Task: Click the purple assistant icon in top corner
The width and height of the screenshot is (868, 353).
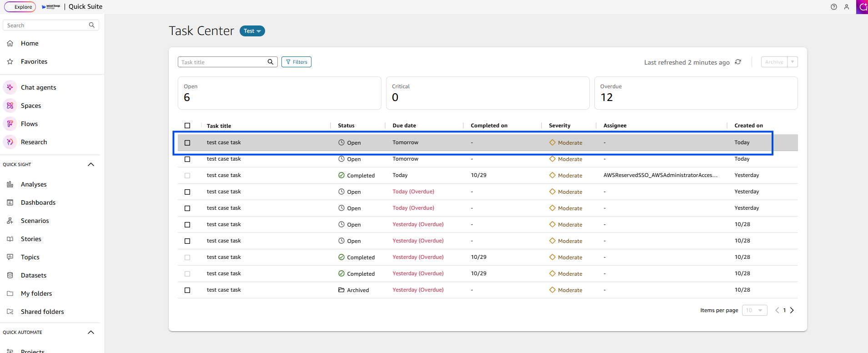Action: [862, 7]
